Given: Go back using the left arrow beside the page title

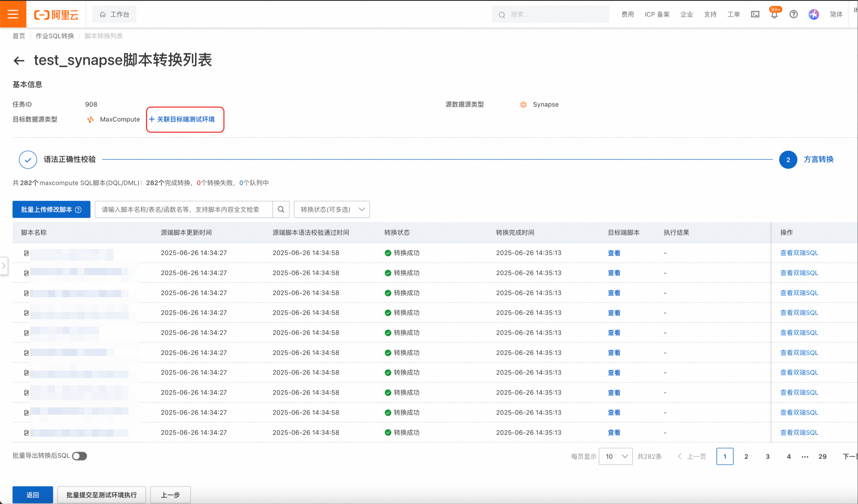Looking at the screenshot, I should click(19, 61).
